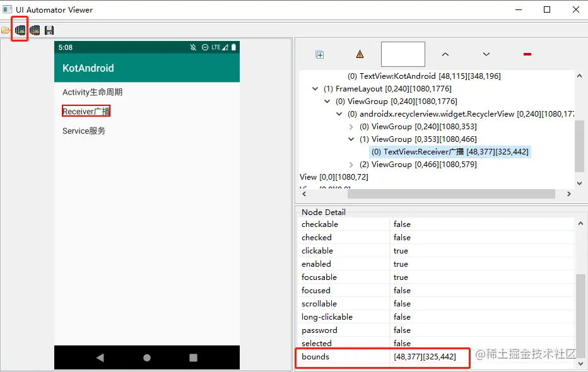Viewport: 588px width, 372px height.
Task: Click the tree vertical scrollbar thumb
Action: pyautogui.click(x=579, y=146)
